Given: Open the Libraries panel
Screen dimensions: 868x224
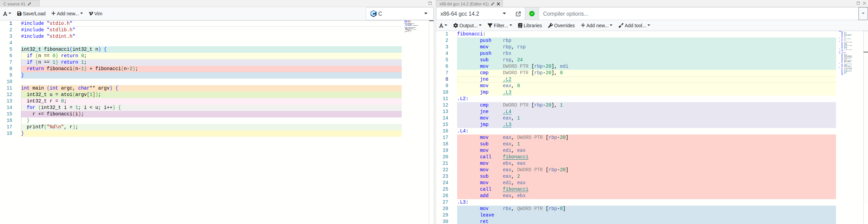Looking at the screenshot, I should (530, 26).
